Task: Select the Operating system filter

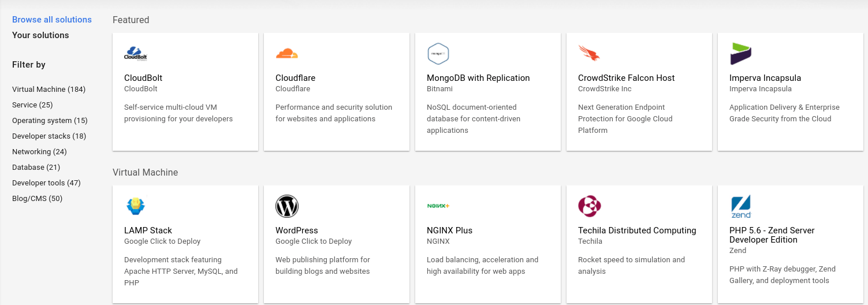Action: [x=50, y=121]
